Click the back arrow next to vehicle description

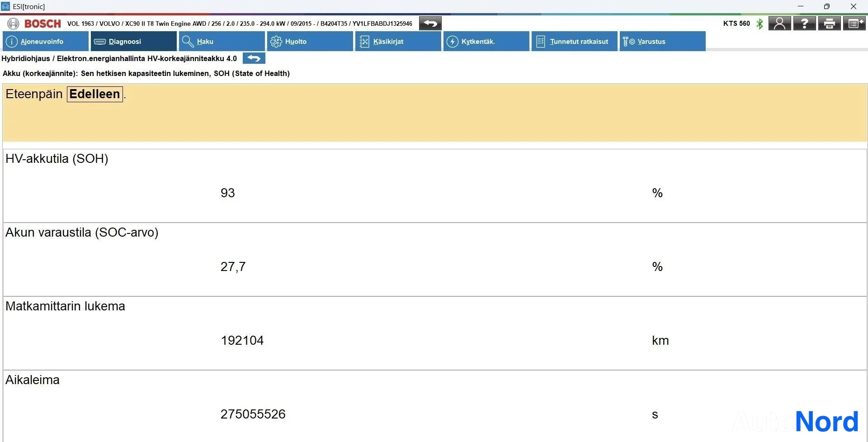430,24
